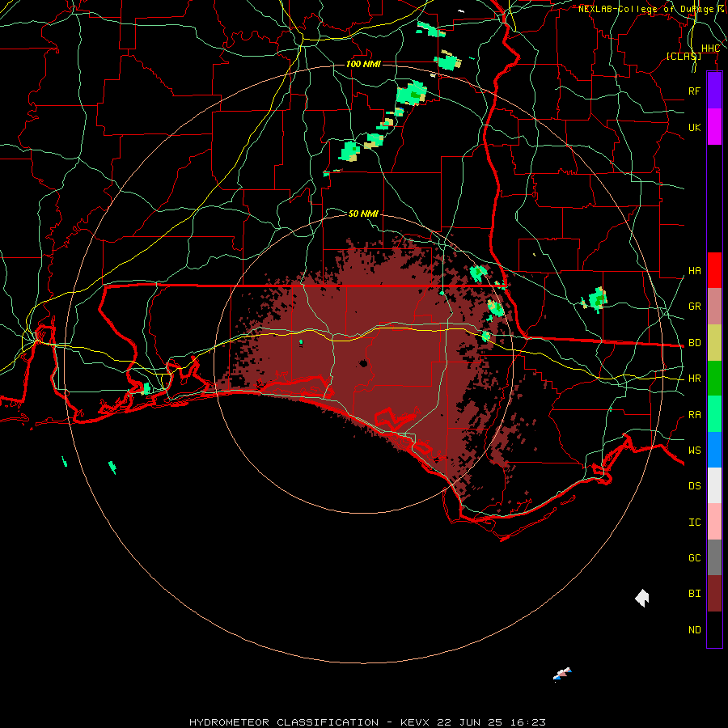This screenshot has height=728, width=728.
Task: Click the WS legend label
Action: tap(694, 451)
